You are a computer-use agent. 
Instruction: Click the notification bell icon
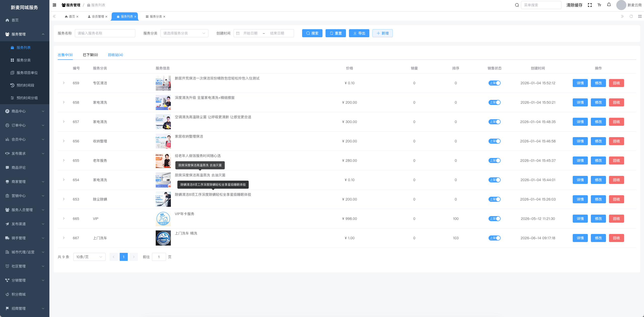pos(609,5)
